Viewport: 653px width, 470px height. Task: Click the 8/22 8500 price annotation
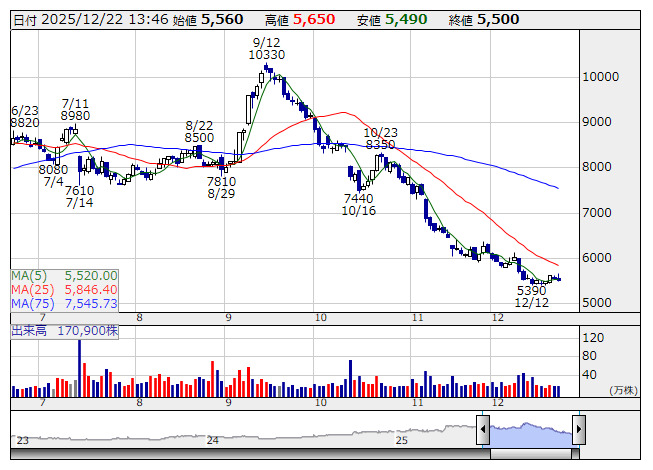[x=200, y=131]
